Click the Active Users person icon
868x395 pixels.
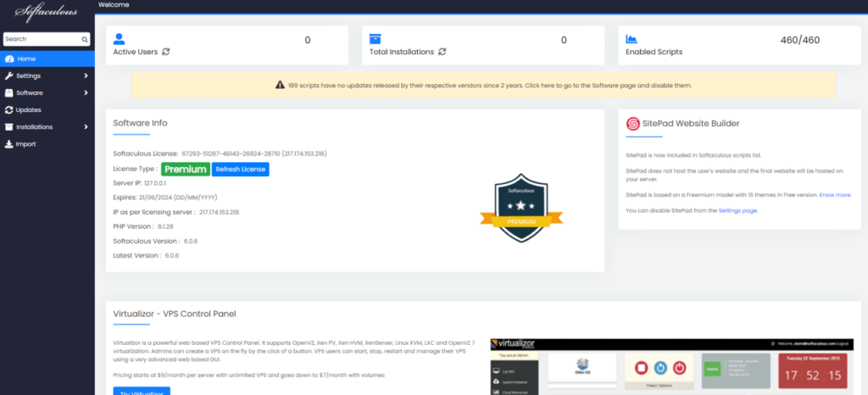point(119,39)
